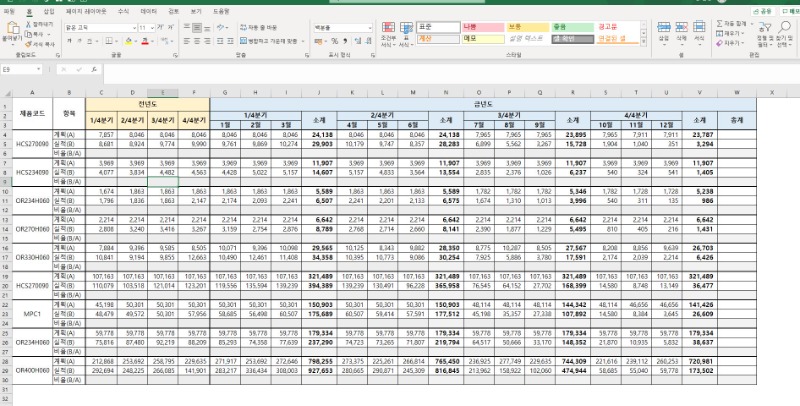Image resolution: width=800 pixels, height=406 pixels.
Task: Toggle top vertical alignment
Action: (187, 28)
